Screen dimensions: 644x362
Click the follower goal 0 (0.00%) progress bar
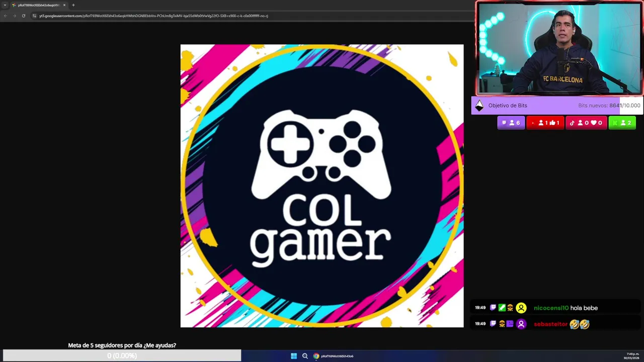pos(122,355)
